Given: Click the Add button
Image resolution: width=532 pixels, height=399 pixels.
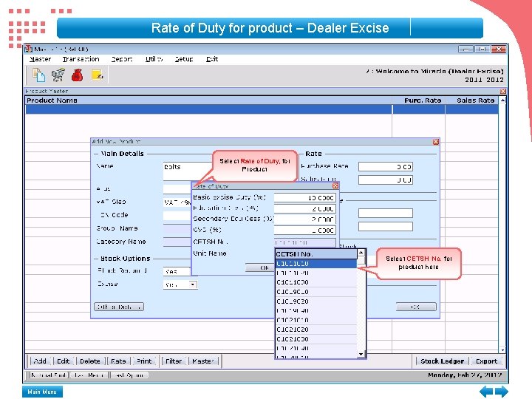Looking at the screenshot, I should click(x=40, y=361).
